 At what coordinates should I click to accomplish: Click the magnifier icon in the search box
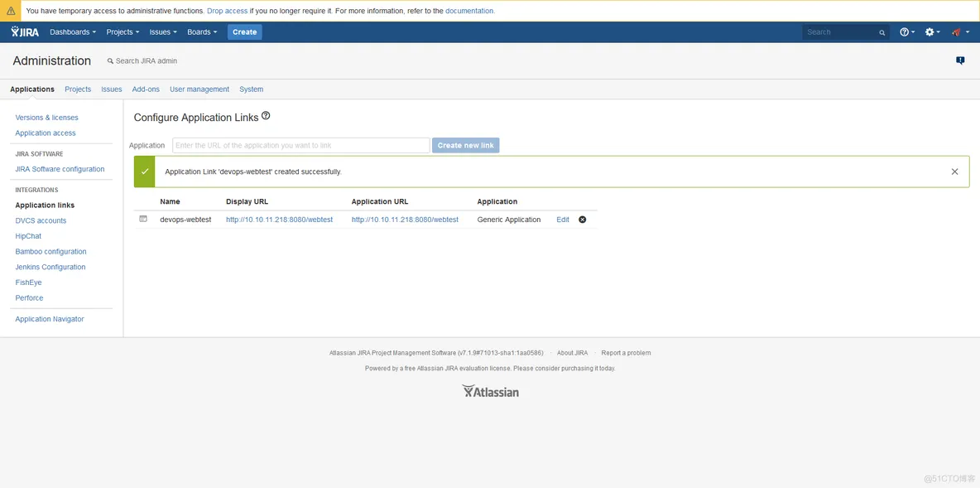pyautogui.click(x=882, y=32)
